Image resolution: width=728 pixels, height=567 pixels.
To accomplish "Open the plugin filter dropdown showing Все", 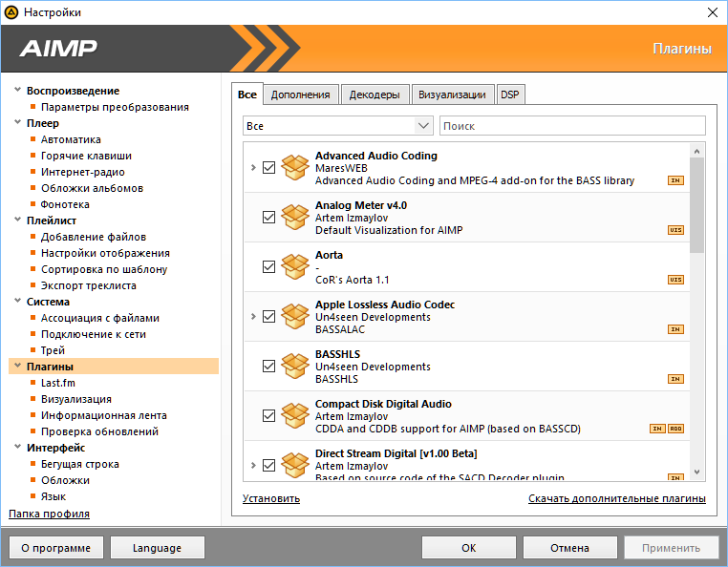I will (x=338, y=126).
